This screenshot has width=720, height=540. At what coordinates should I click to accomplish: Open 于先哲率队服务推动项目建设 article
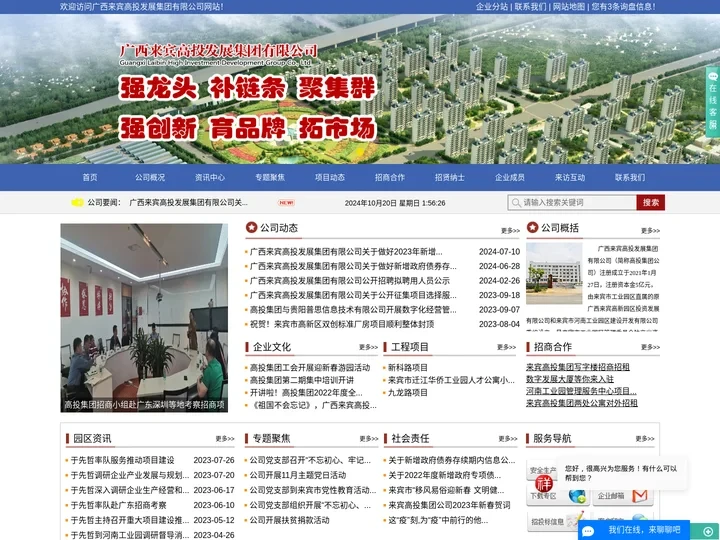click(123, 460)
